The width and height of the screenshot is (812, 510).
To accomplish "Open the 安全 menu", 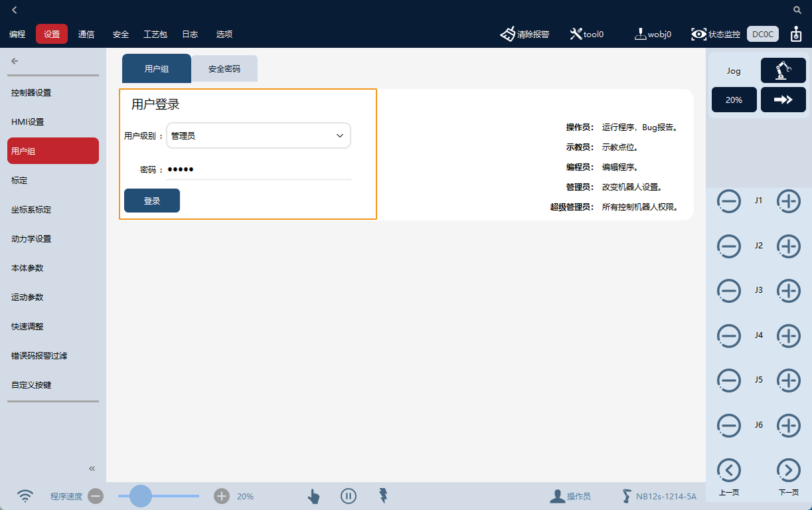I will pyautogui.click(x=121, y=34).
